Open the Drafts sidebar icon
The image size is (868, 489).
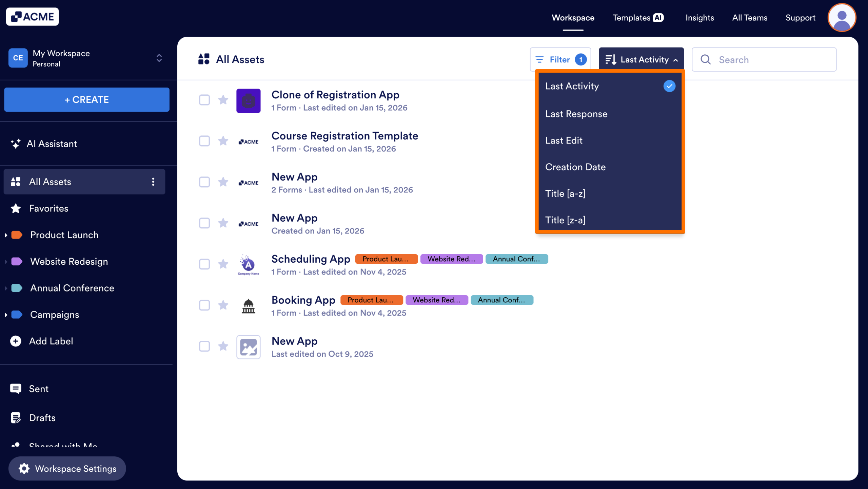16,418
